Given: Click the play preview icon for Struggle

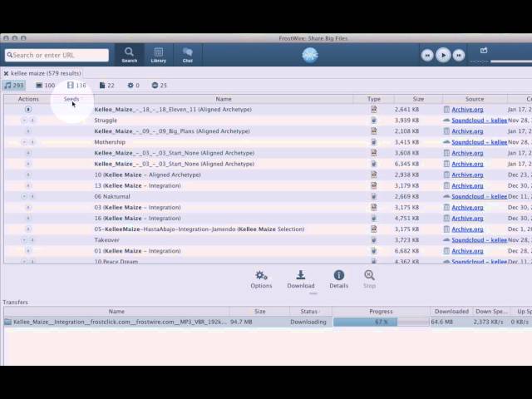Looking at the screenshot, I should click(24, 120).
